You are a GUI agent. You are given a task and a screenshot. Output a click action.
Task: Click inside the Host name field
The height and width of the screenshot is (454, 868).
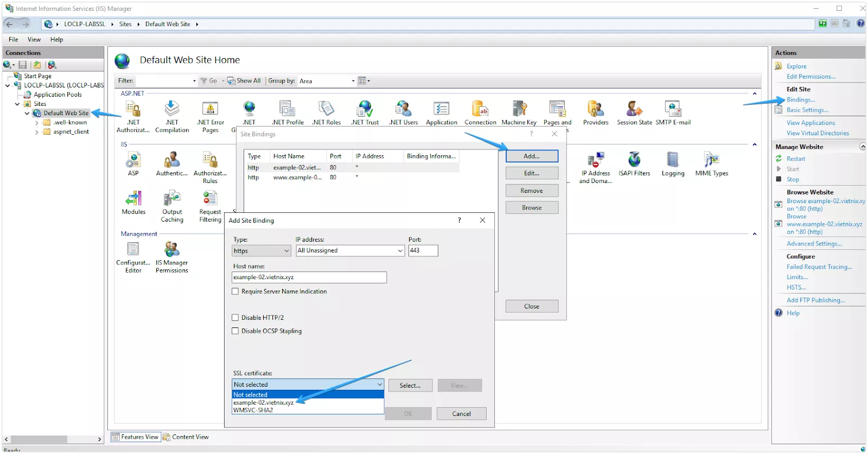coord(309,278)
